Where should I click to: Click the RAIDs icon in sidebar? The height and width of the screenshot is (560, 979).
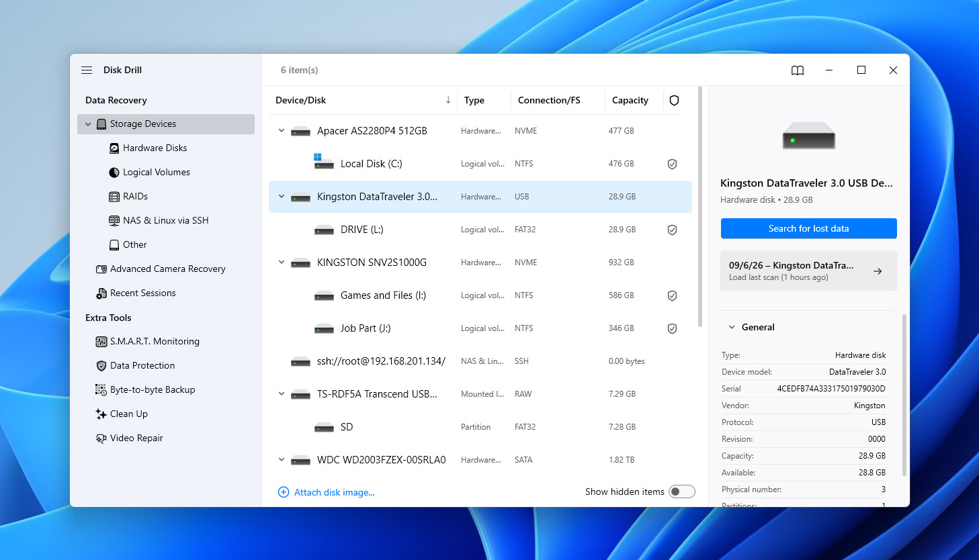[114, 197]
